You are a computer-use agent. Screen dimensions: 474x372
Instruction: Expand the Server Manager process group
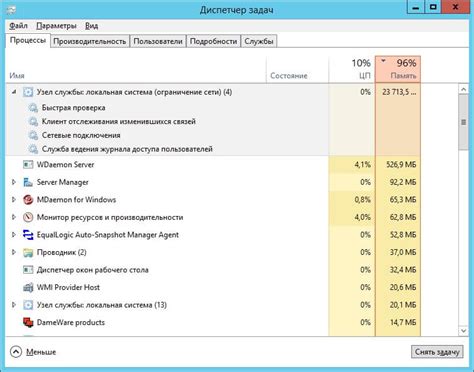(x=14, y=182)
